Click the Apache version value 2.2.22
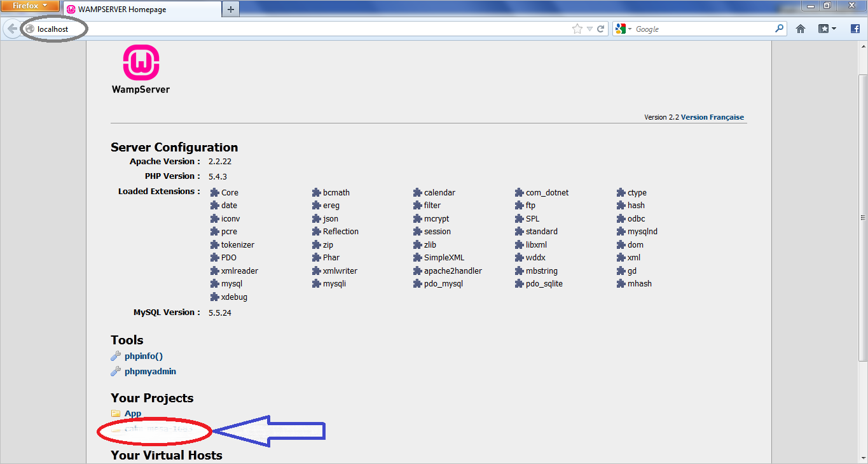Viewport: 868px width, 464px height. pyautogui.click(x=220, y=162)
